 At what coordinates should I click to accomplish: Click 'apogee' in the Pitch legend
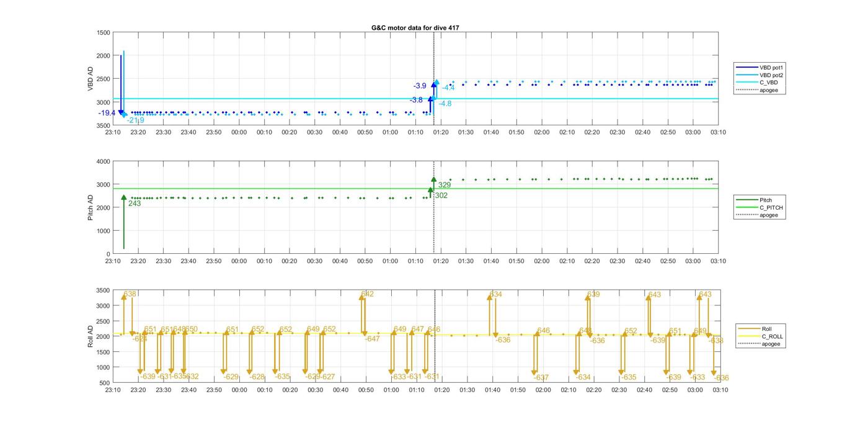769,215
